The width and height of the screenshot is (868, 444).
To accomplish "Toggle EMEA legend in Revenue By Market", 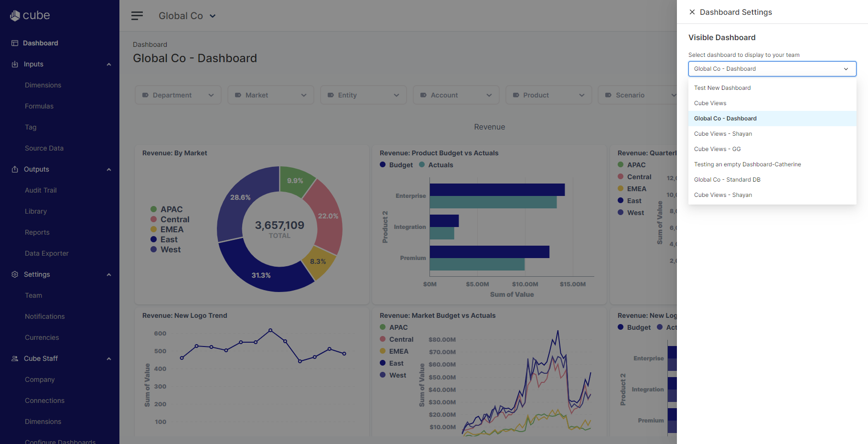I will click(x=167, y=229).
